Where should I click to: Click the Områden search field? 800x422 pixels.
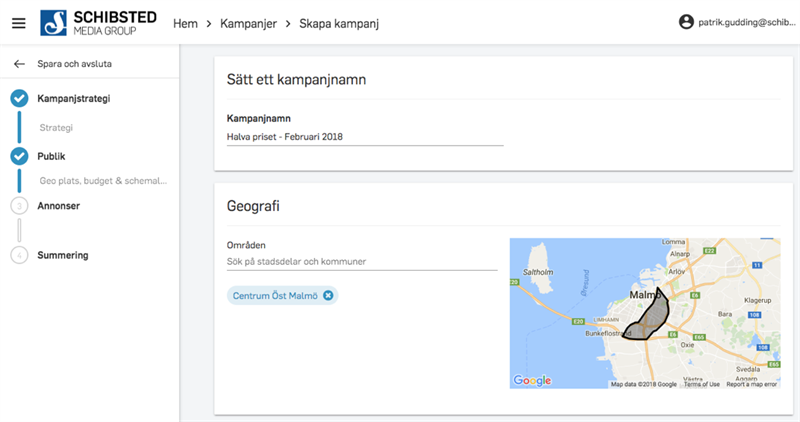point(362,262)
